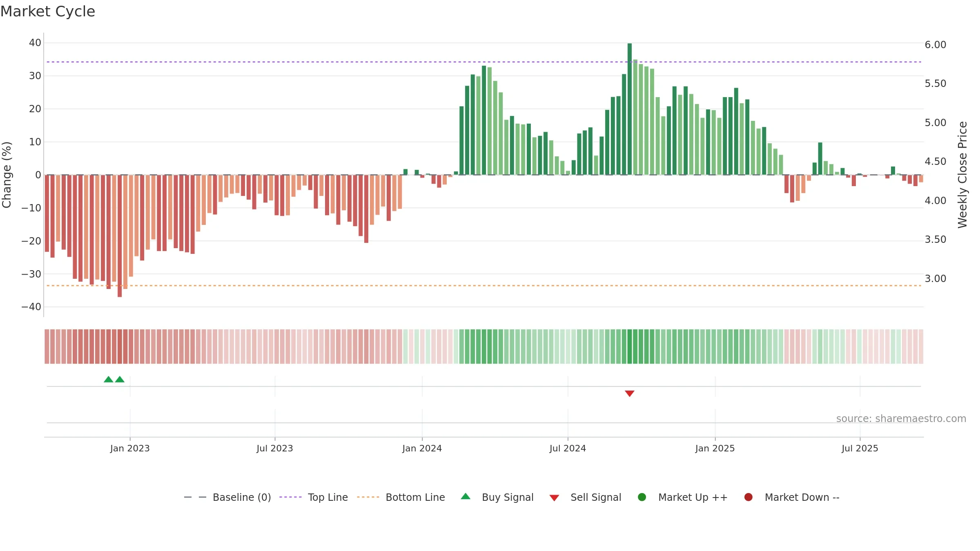
Task: Click the 40 tick on the Change axis
Action: click(35, 43)
